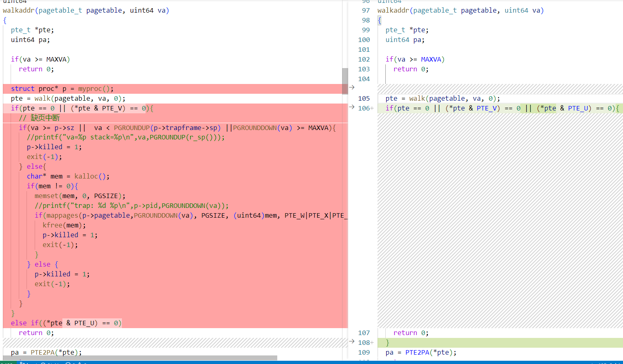Click '} else{' line after first exit
This screenshot has width=623, height=364.
33,167
